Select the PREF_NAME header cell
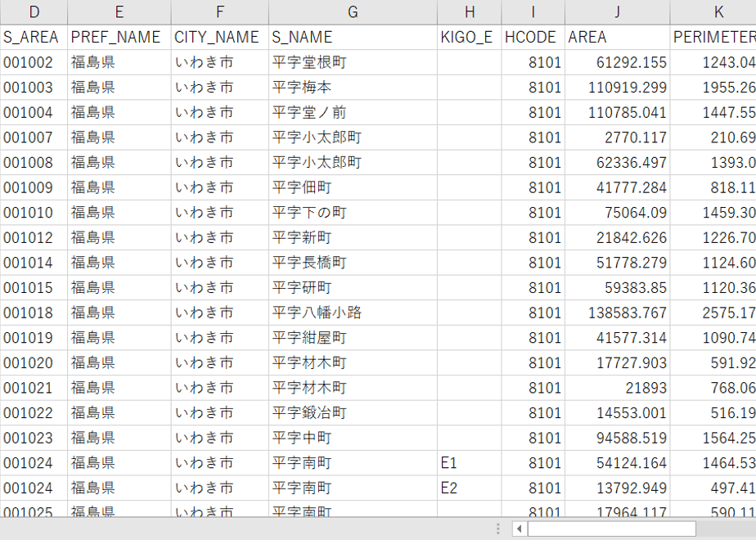The height and width of the screenshot is (540, 756). point(119,37)
